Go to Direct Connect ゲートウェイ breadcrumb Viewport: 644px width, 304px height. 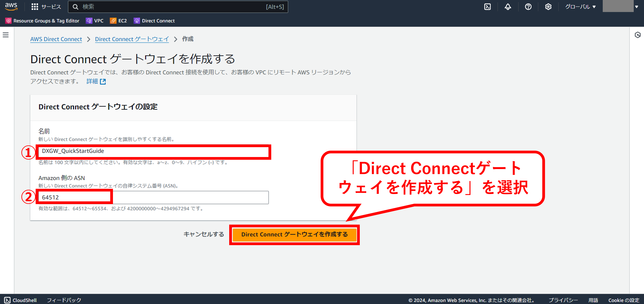pyautogui.click(x=132, y=39)
